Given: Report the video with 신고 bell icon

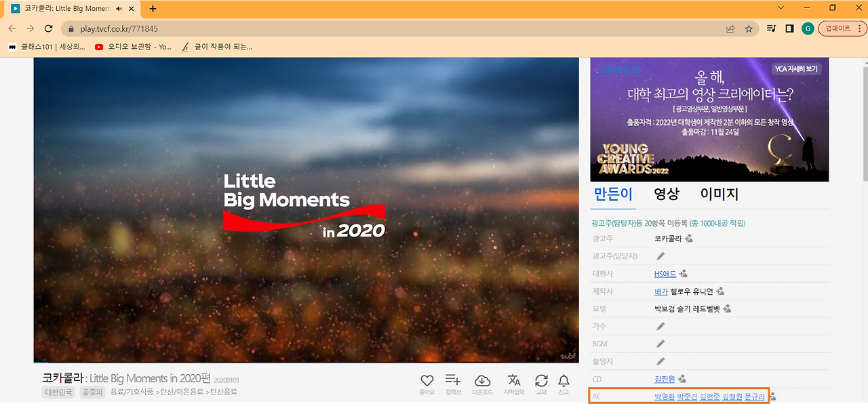Looking at the screenshot, I should click(564, 380).
